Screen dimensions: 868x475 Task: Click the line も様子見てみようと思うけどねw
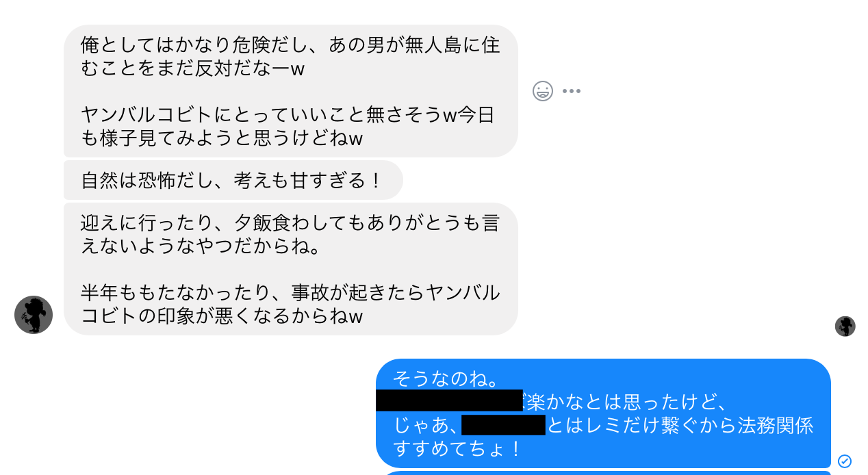coord(221,138)
